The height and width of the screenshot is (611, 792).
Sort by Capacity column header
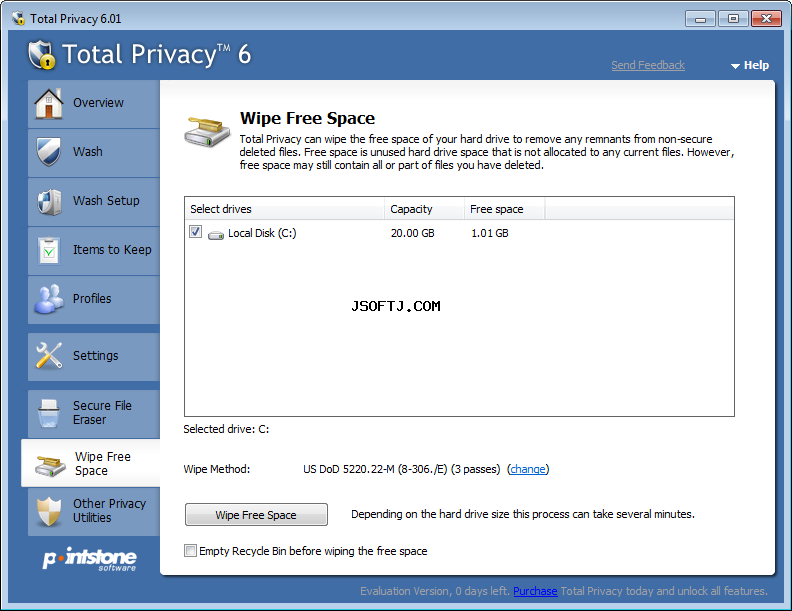click(424, 209)
